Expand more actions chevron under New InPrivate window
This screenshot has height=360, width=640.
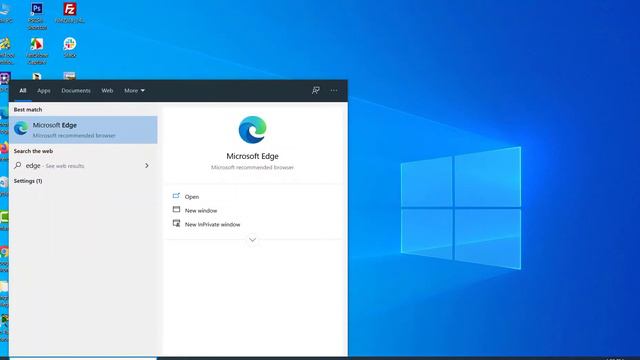tap(252, 240)
